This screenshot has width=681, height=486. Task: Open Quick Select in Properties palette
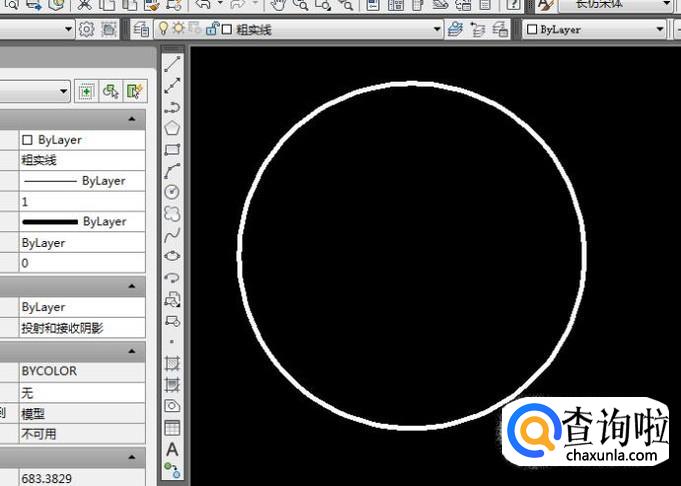(135, 91)
